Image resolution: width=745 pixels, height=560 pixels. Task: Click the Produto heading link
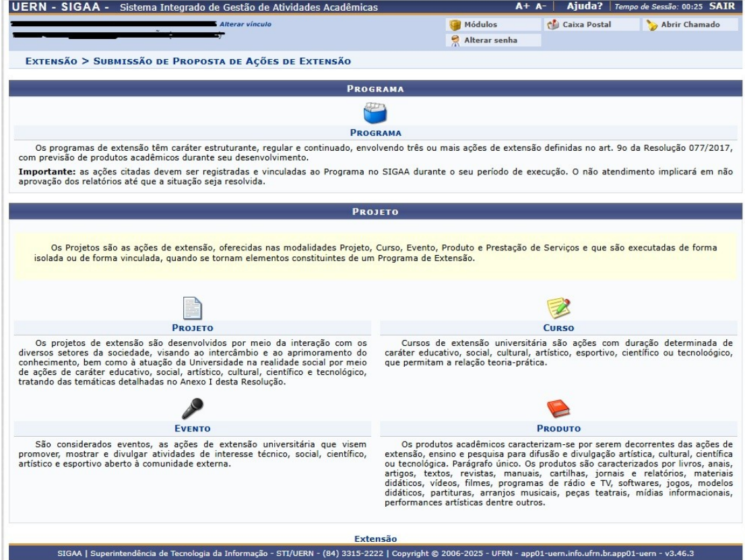[x=558, y=429]
